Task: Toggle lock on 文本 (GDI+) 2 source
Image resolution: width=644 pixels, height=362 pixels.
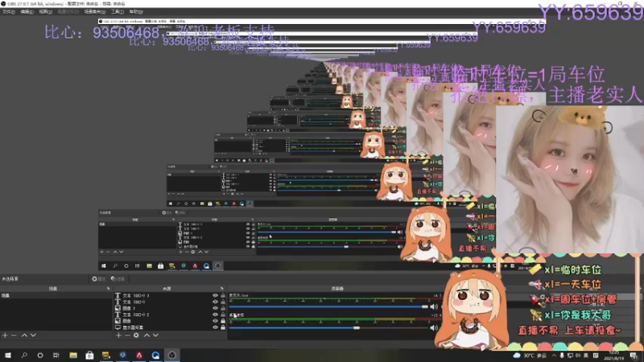Action: coord(223,315)
